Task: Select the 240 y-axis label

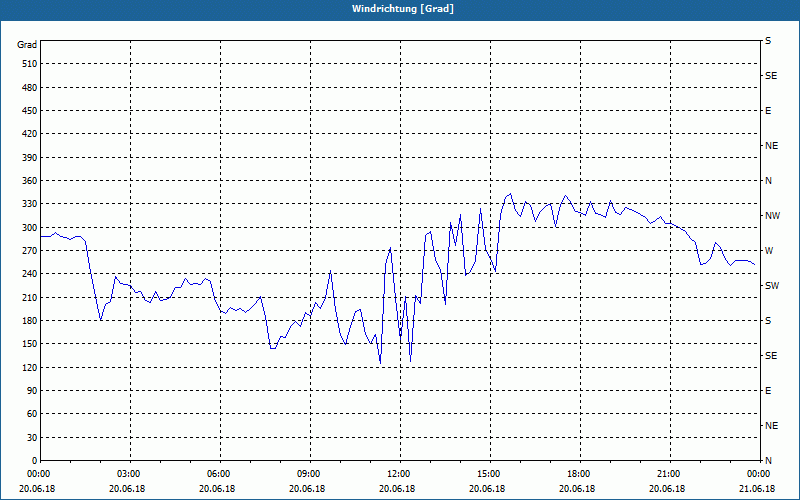Action: (30, 274)
